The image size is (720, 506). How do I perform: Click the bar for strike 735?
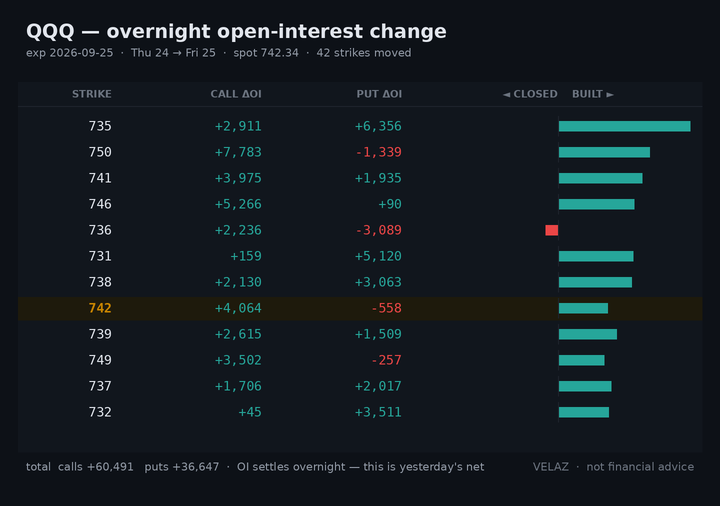click(624, 126)
